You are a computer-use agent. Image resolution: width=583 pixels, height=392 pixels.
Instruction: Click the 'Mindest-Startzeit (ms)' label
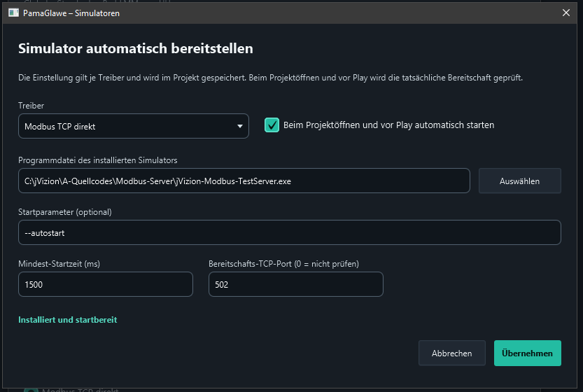coord(59,264)
